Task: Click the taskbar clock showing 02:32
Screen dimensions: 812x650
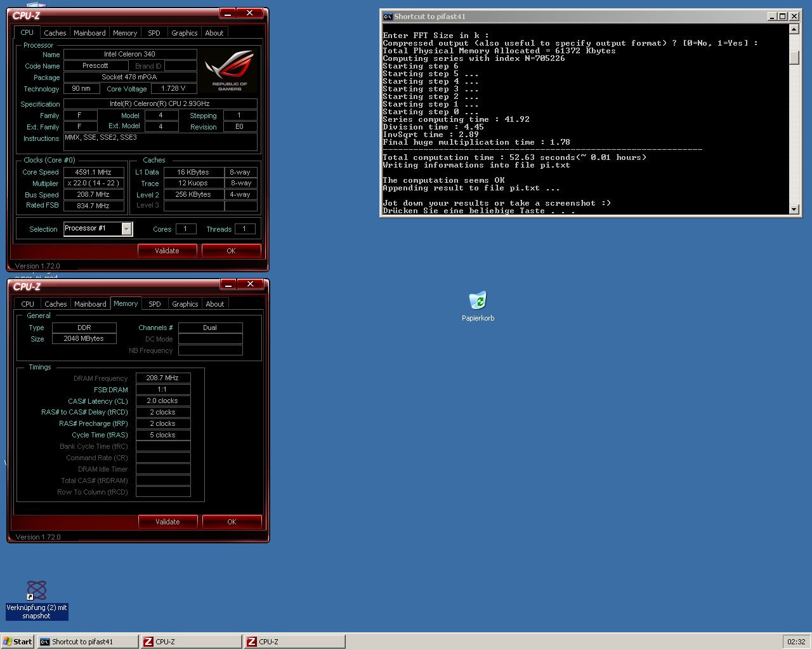Action: tap(796, 642)
